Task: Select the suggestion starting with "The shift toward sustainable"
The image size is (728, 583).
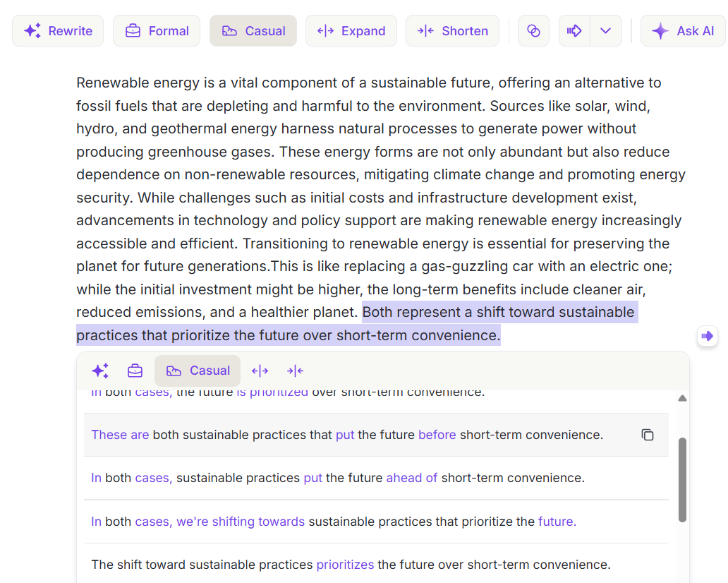Action: click(x=351, y=565)
